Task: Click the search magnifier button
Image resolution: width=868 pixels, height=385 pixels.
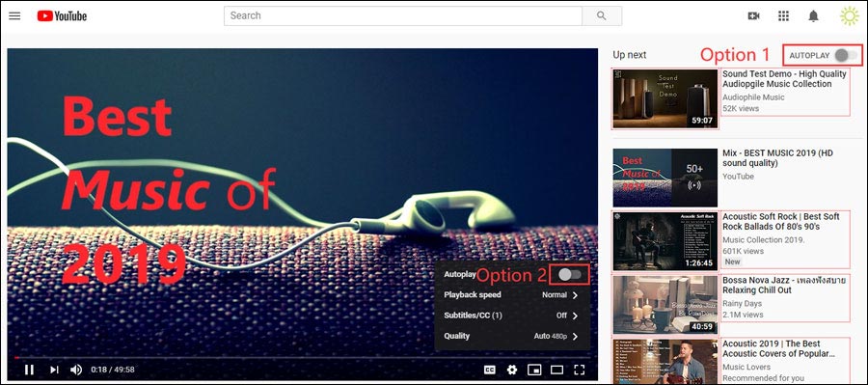Action: tap(602, 16)
